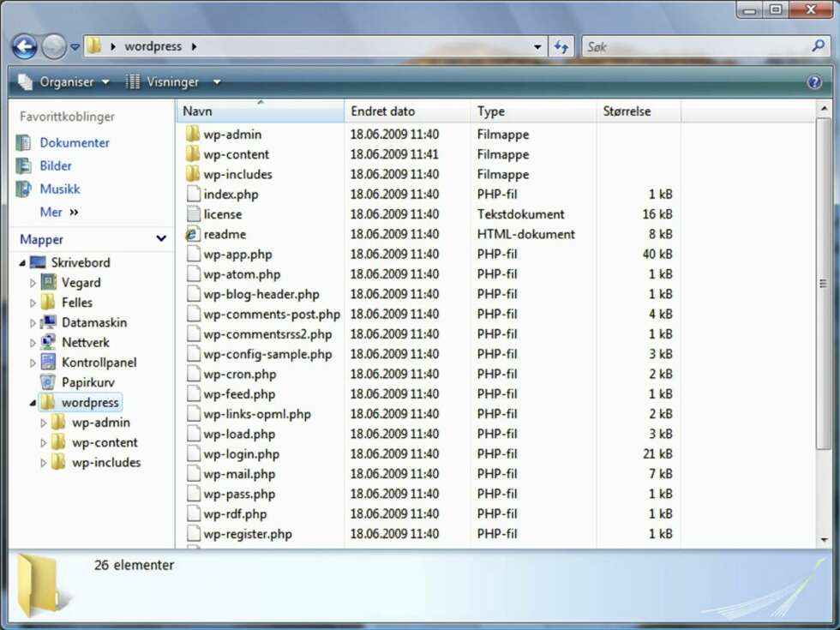Click the wp-blog-header.php file icon

pos(193,293)
